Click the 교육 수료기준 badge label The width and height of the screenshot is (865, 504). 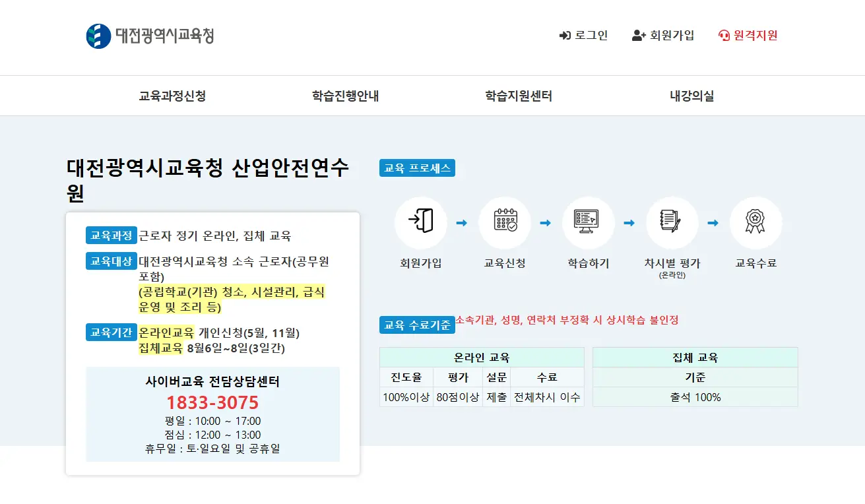[417, 324]
